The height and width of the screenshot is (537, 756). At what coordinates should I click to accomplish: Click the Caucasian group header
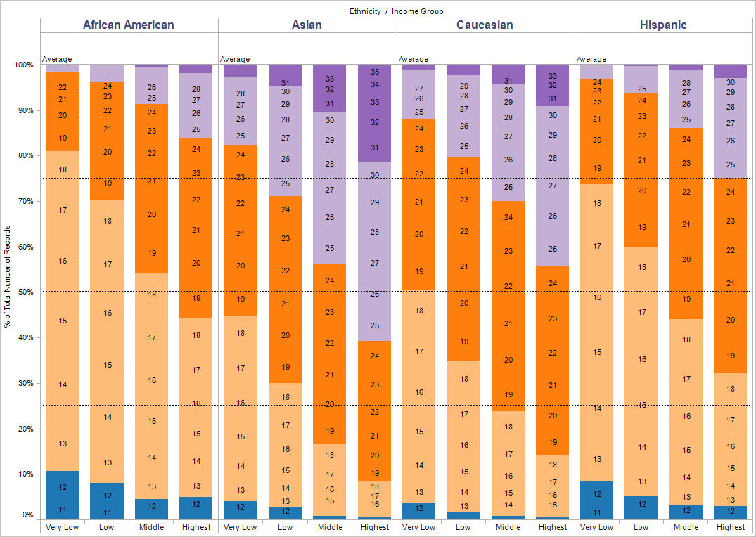coord(485,25)
